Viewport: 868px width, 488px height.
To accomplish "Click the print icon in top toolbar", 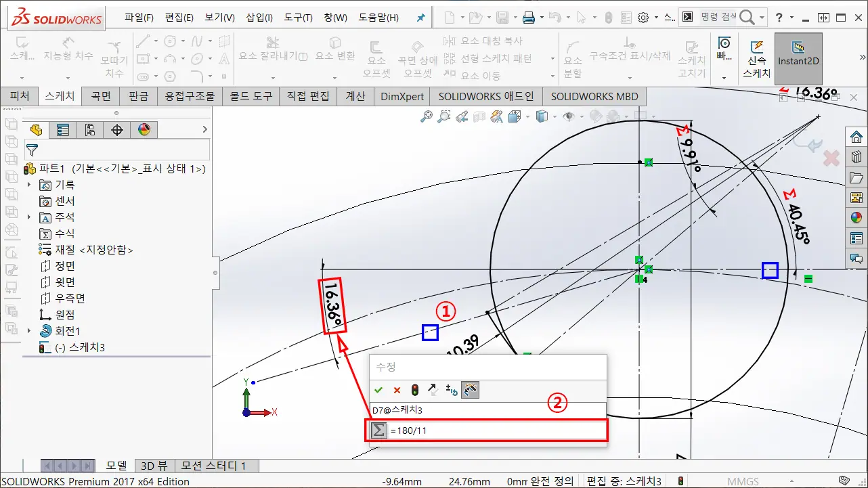I will click(x=528, y=18).
